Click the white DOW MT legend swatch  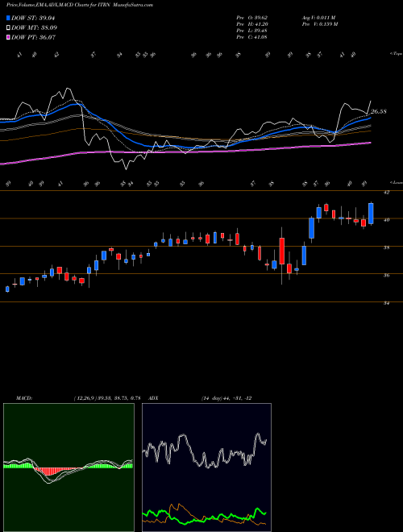click(x=9, y=28)
